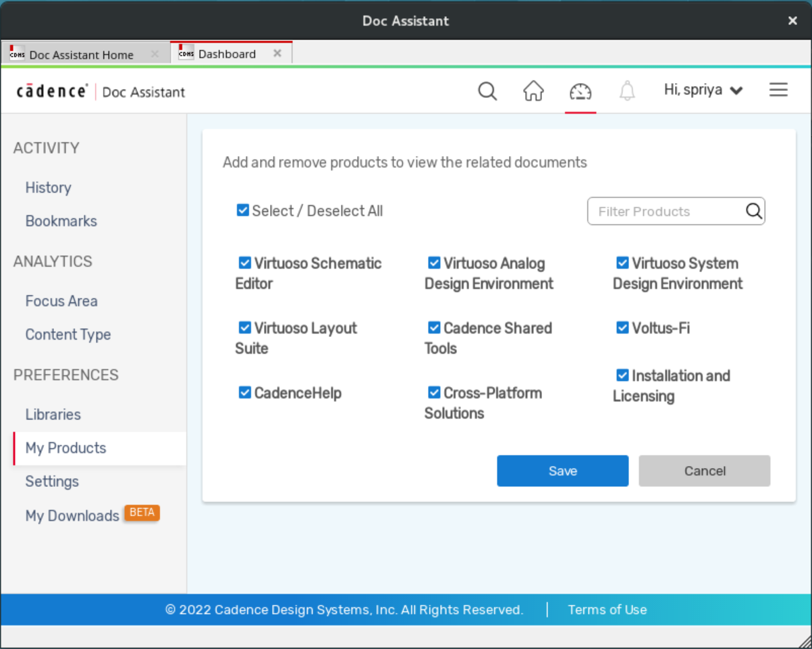Uncheck Installation and Licensing
Screen dimensions: 812x649
click(x=622, y=374)
